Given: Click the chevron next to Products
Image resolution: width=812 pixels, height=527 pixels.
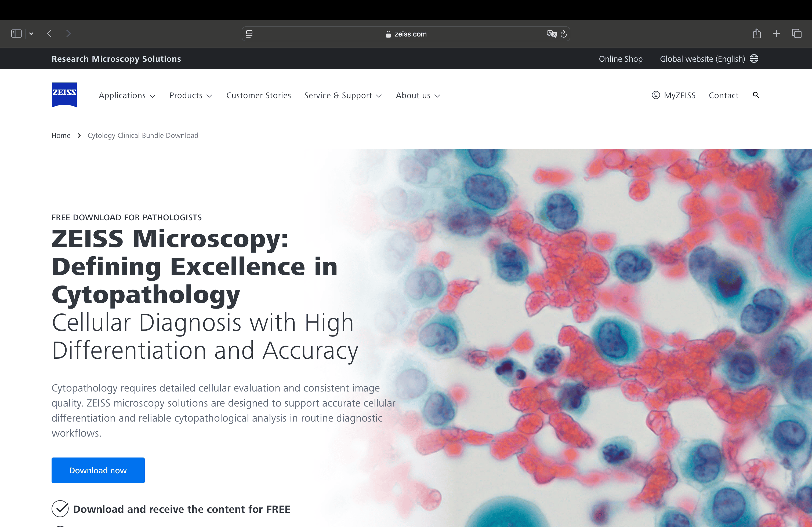Looking at the screenshot, I should [x=209, y=96].
